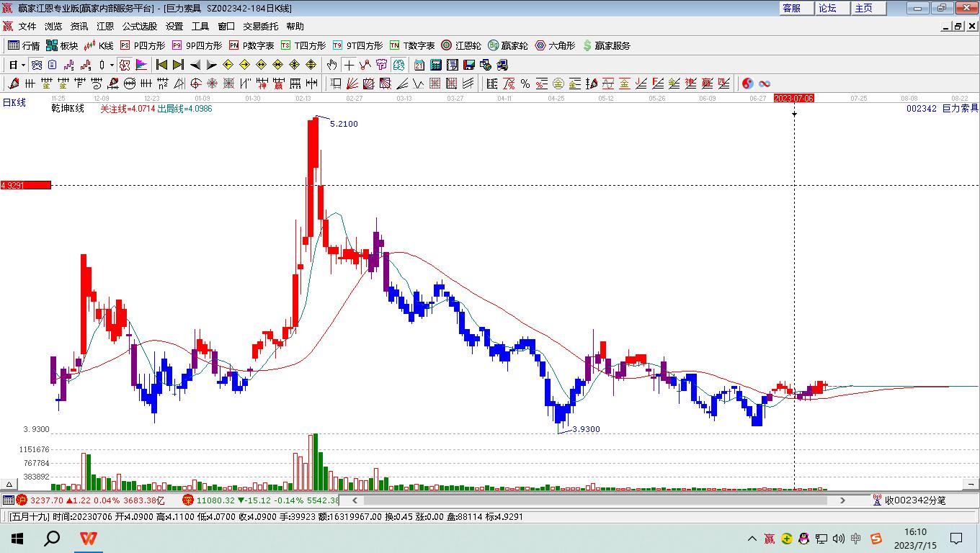Select the hand pan tool
The image size is (980, 553).
tap(331, 65)
